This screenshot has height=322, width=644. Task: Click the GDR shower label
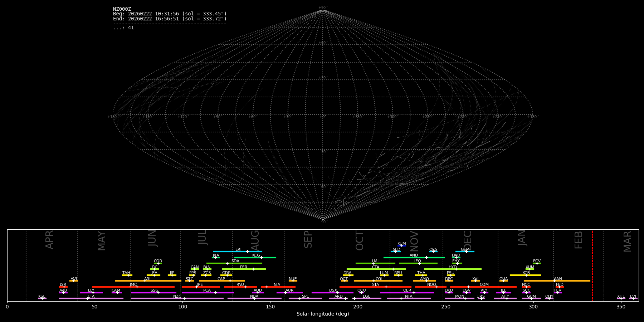coord(226,273)
